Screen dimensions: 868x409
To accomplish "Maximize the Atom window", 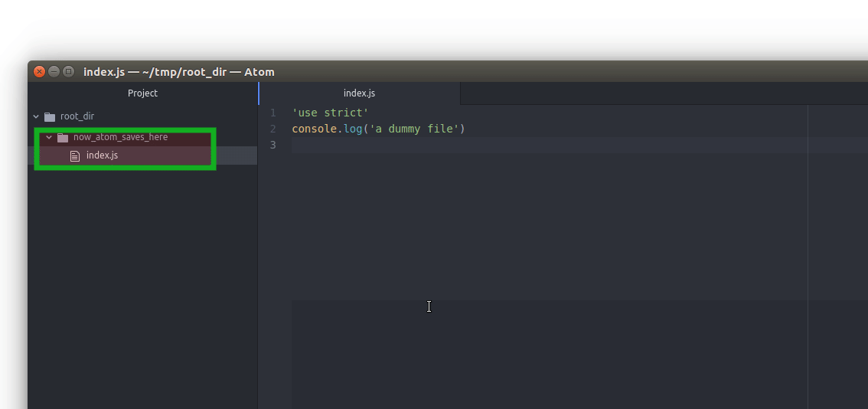I will point(68,71).
